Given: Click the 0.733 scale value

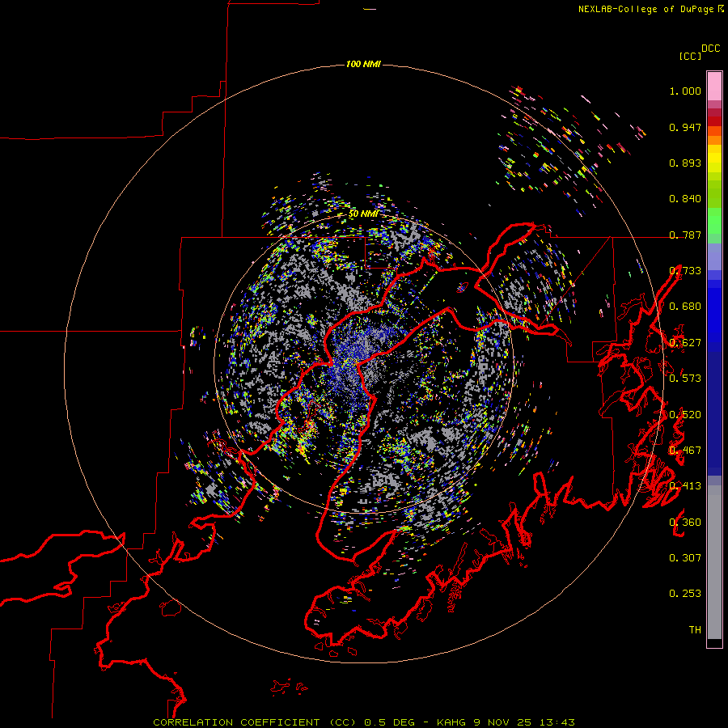Looking at the screenshot, I should (685, 271).
